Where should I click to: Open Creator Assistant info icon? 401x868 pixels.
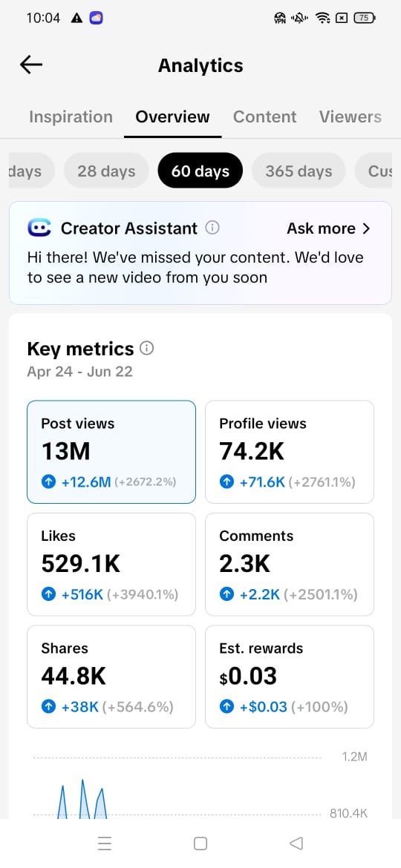pyautogui.click(x=212, y=228)
